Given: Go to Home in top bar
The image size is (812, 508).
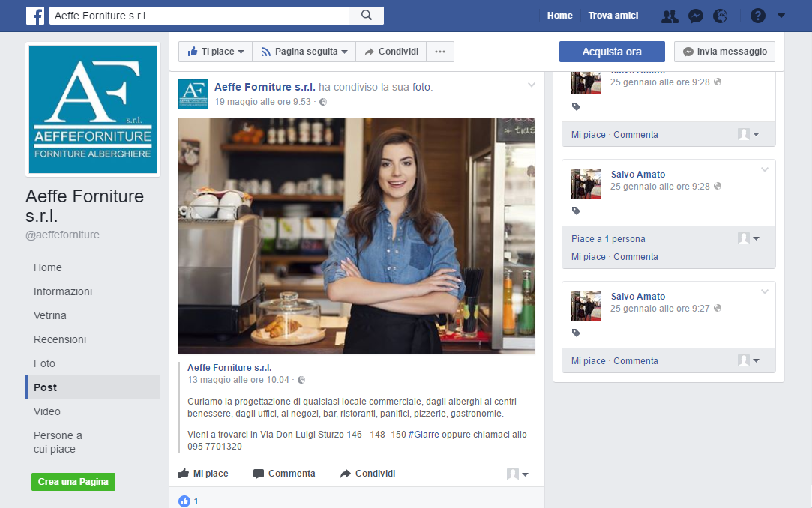Looking at the screenshot, I should [x=560, y=16].
